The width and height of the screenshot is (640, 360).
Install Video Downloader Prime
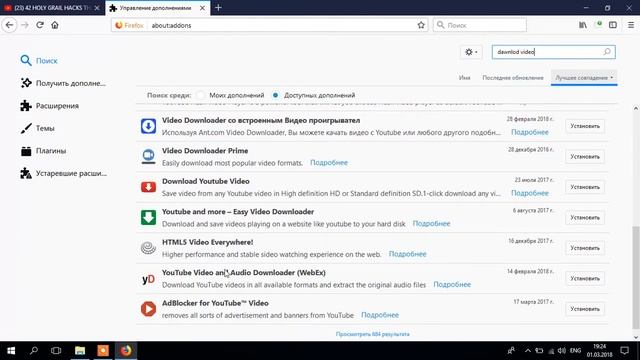[585, 157]
